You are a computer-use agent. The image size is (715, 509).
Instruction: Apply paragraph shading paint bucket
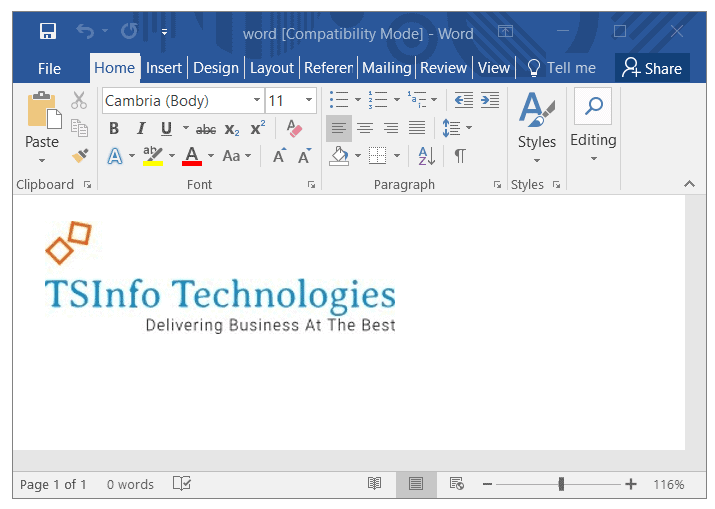coord(339,156)
